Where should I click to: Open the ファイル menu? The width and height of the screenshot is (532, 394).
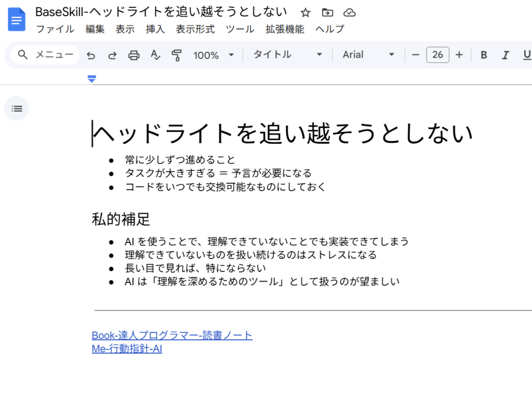(55, 30)
